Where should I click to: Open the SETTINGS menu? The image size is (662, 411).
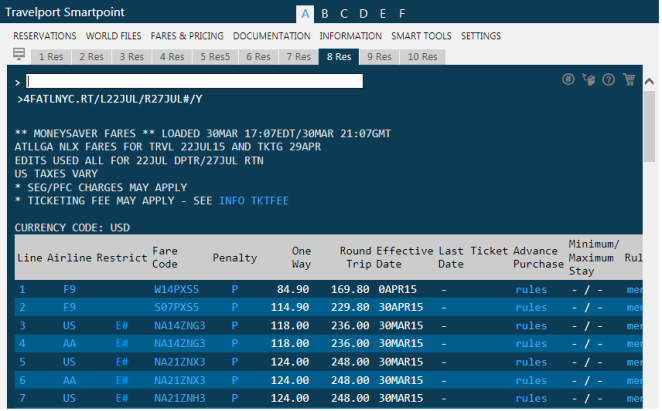481,36
